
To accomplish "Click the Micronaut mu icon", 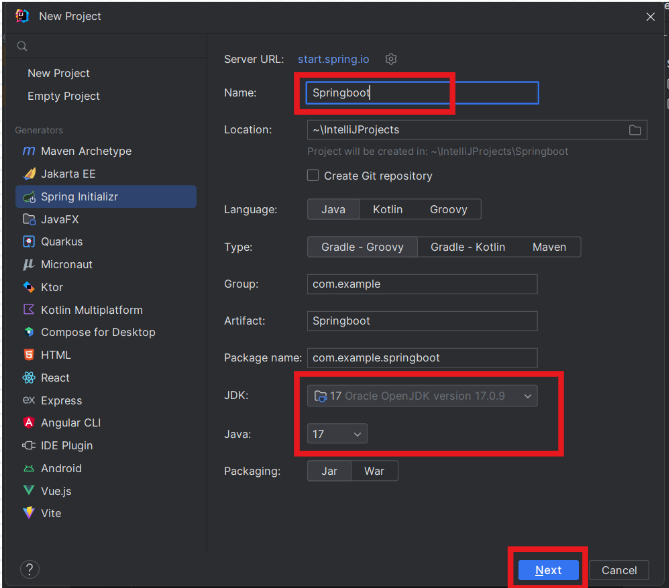I will coord(29,264).
